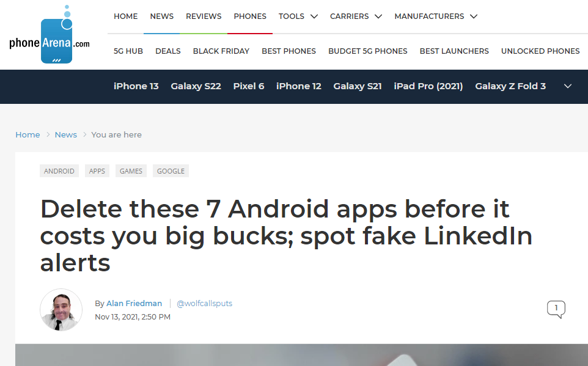The height and width of the screenshot is (366, 588).
Task: Click the Apps tag
Action: (x=97, y=171)
